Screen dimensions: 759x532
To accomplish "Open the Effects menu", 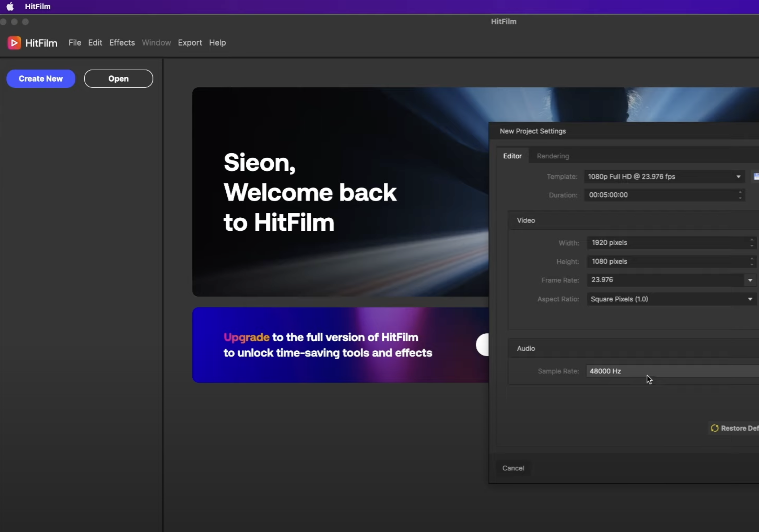I will point(122,43).
